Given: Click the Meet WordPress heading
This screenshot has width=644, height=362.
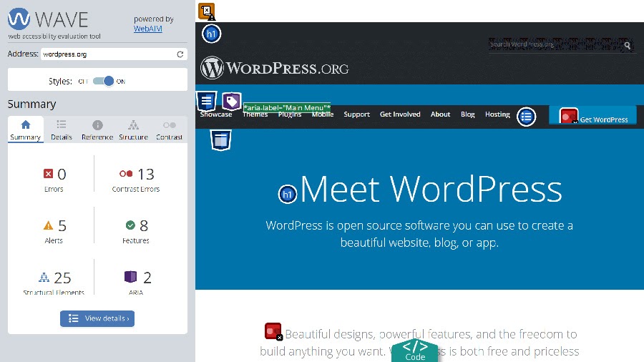Looking at the screenshot, I should tap(431, 189).
